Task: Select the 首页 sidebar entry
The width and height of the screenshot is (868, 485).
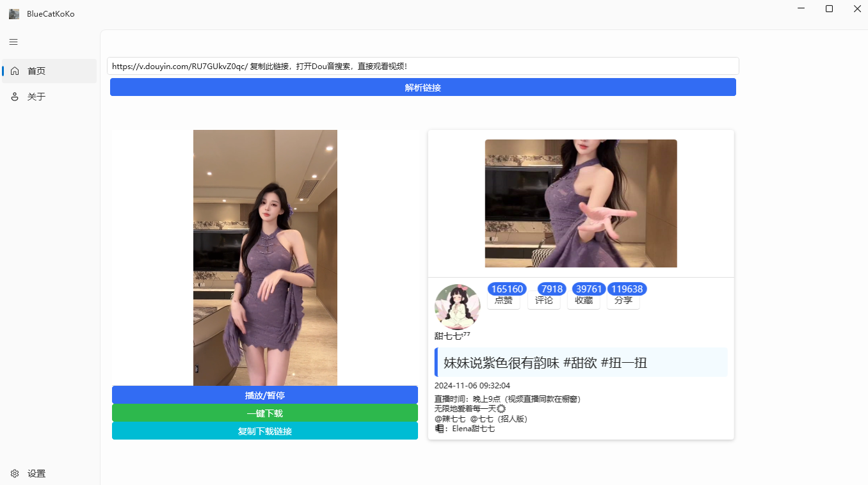Action: coord(35,70)
